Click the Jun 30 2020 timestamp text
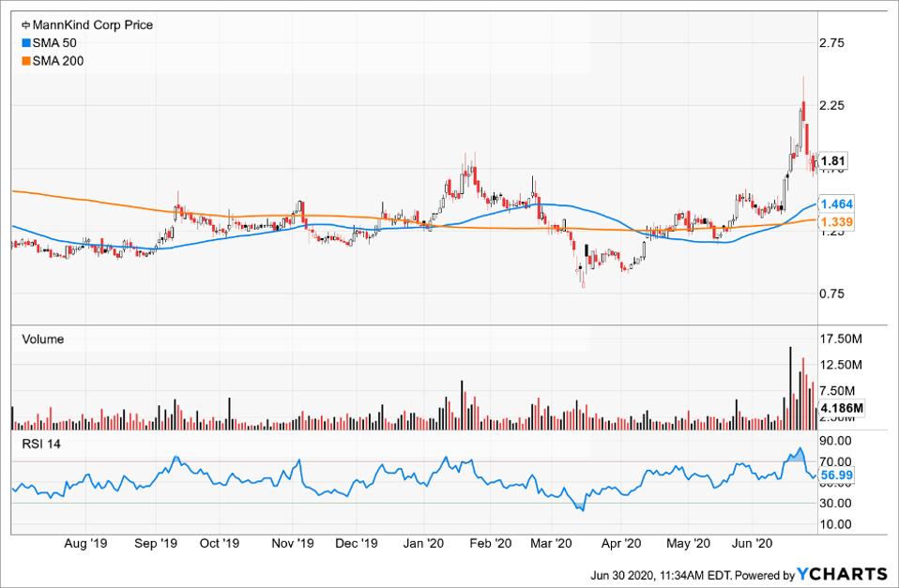The height and width of the screenshot is (588, 899). pos(661,575)
